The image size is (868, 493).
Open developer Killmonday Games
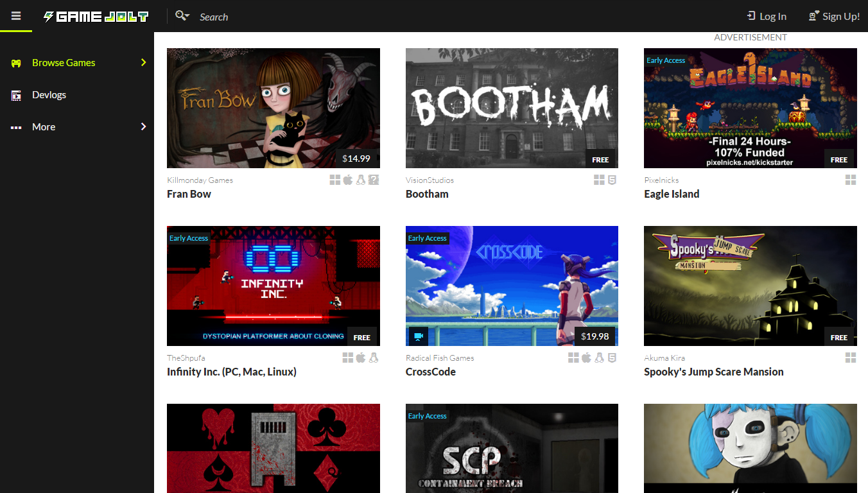200,180
